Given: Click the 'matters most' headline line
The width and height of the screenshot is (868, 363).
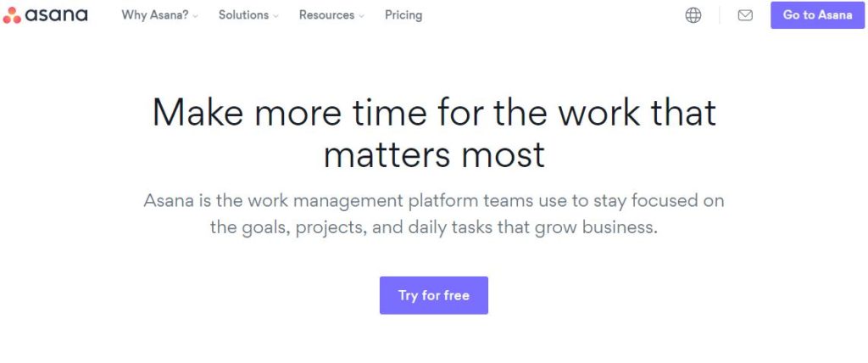Looking at the screenshot, I should 434,154.
